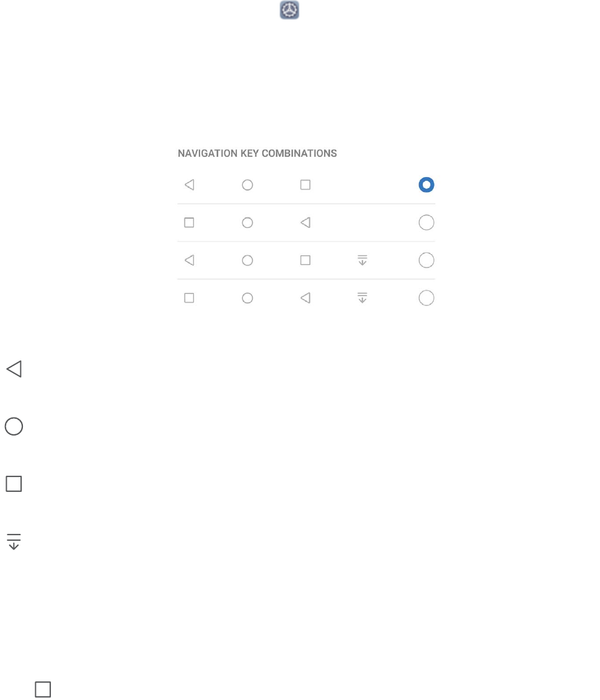The image size is (600, 700).
Task: Click notification arrow icon in Back-Home-Recent-Notification row
Action: [x=363, y=261]
